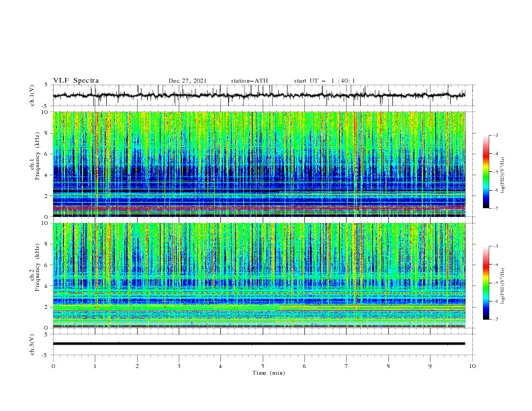The width and height of the screenshot is (532, 411).
Task: Click inside the ch.2 spectrogram panel
Action: (259, 275)
